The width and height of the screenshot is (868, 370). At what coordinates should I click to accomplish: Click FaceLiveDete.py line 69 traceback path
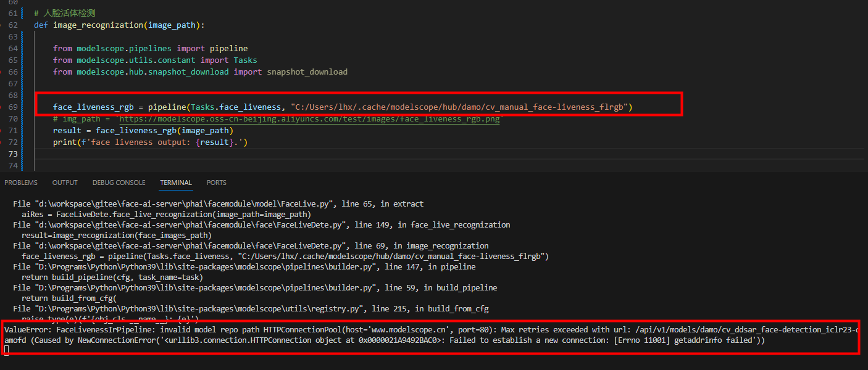(x=251, y=245)
